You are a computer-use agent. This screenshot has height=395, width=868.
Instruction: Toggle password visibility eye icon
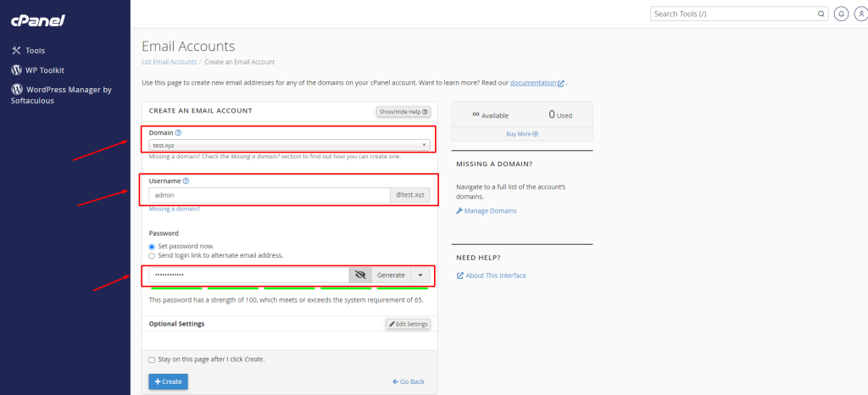pos(360,275)
